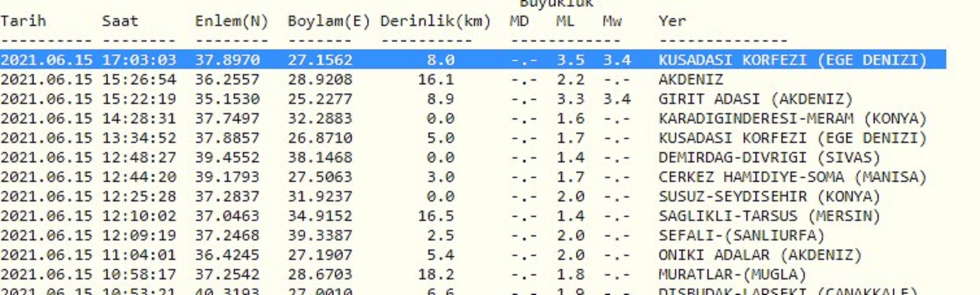The width and height of the screenshot is (980, 295).
Task: Select the highlighted 17:03:03 Kusadasi Korfezi location
Action: pyautogui.click(x=792, y=60)
